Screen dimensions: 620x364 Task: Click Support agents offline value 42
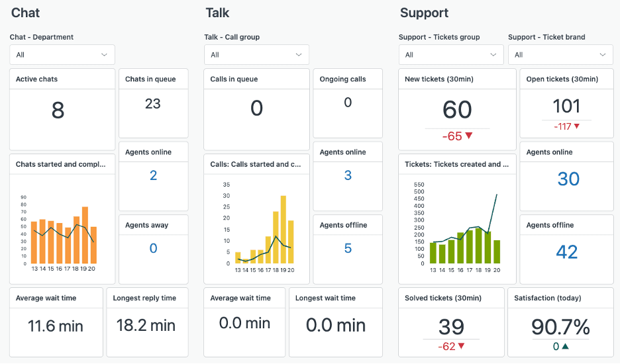567,251
